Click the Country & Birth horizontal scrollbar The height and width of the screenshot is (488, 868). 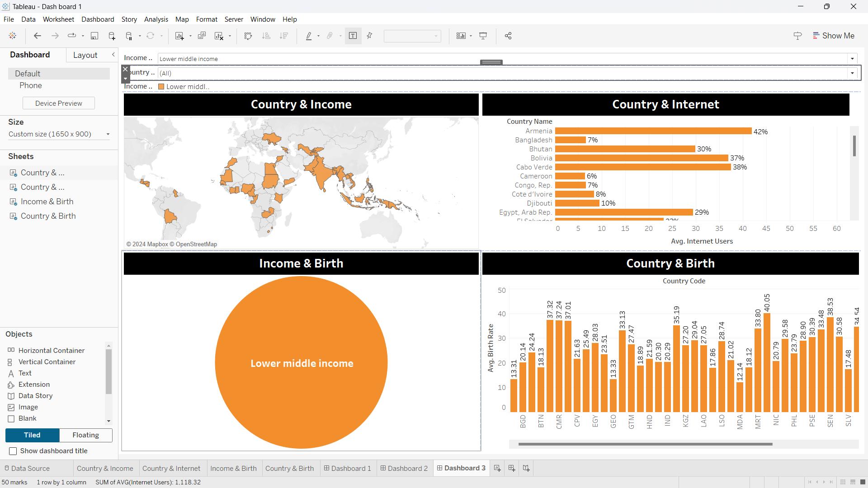645,444
